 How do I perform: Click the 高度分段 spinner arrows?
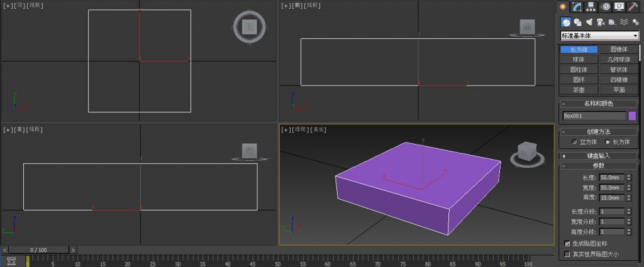628,232
